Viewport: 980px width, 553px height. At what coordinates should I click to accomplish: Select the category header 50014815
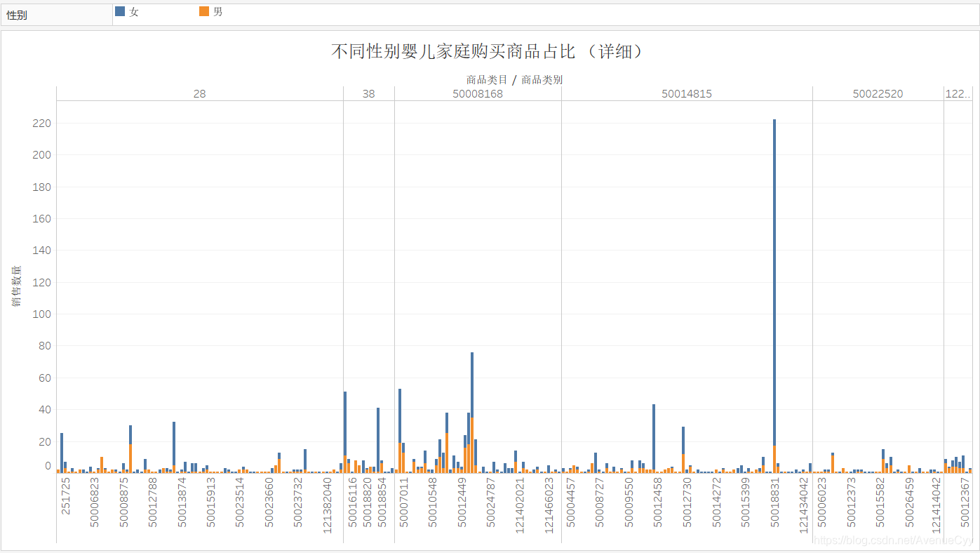[x=687, y=93]
